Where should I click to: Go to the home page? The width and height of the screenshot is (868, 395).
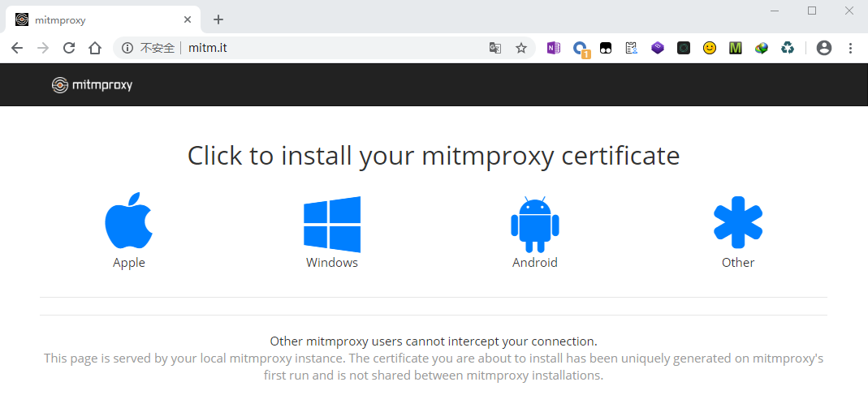tap(95, 49)
